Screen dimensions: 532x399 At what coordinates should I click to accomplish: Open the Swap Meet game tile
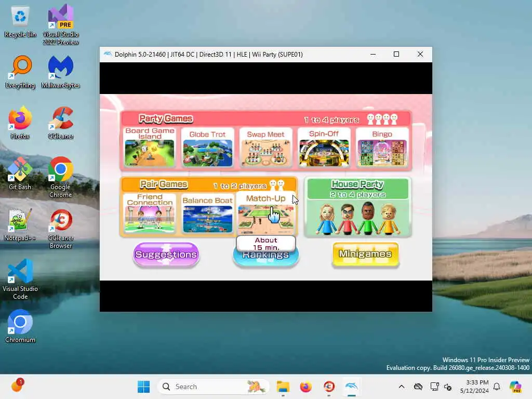pos(265,147)
